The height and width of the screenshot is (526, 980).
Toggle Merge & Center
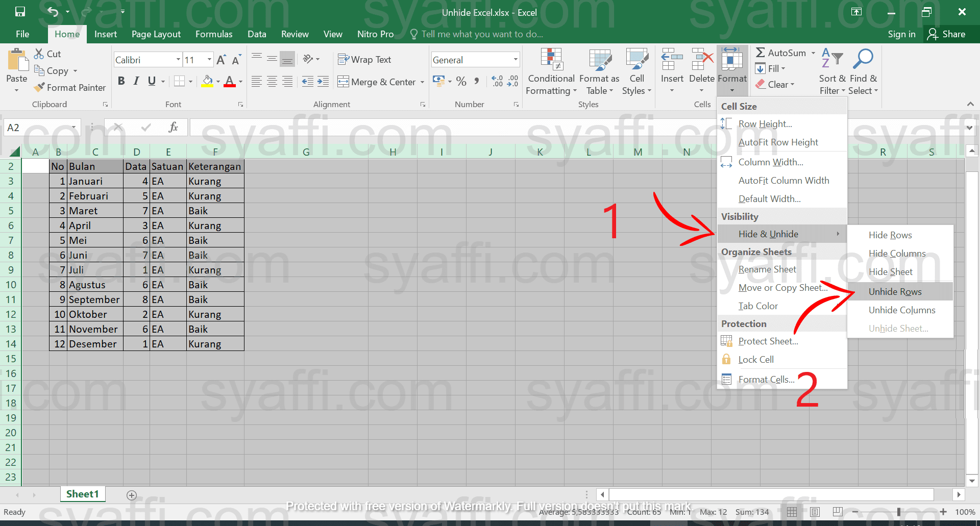tap(377, 82)
